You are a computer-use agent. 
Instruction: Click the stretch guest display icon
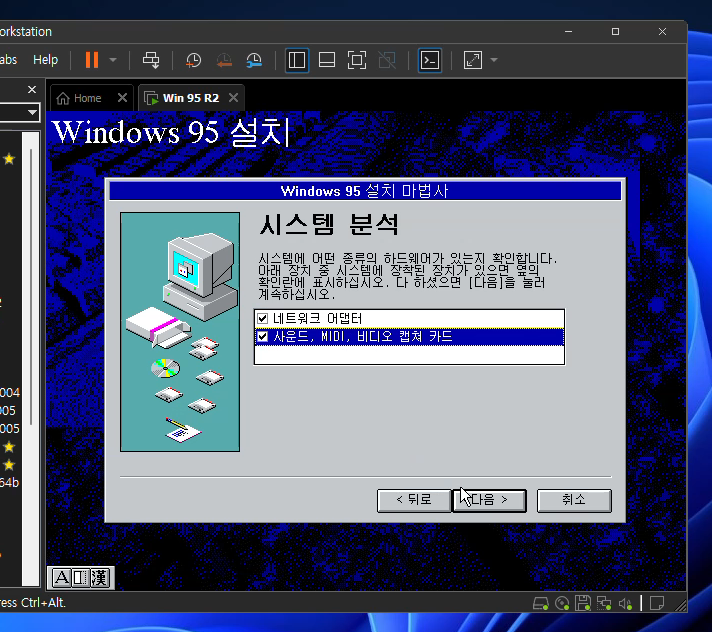(x=473, y=60)
